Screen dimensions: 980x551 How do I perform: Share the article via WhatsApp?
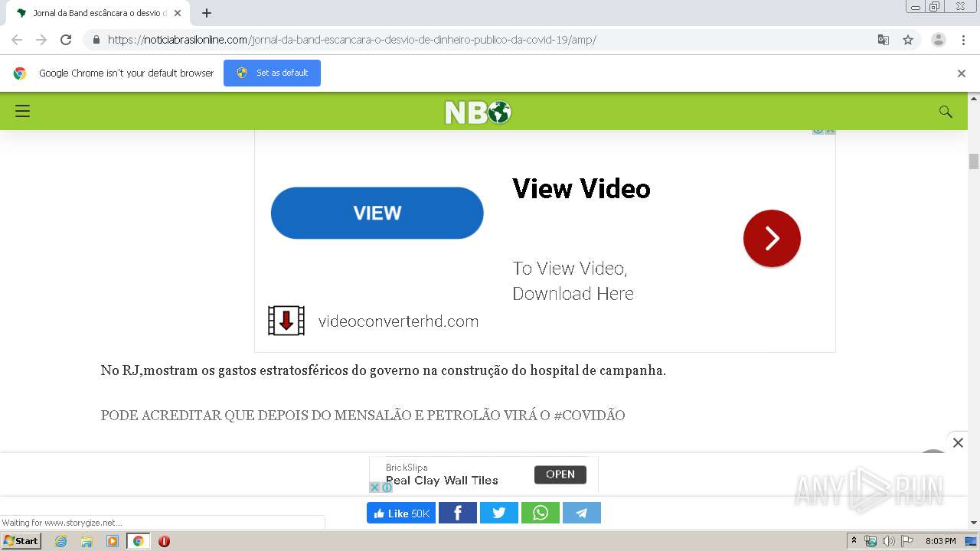[541, 513]
